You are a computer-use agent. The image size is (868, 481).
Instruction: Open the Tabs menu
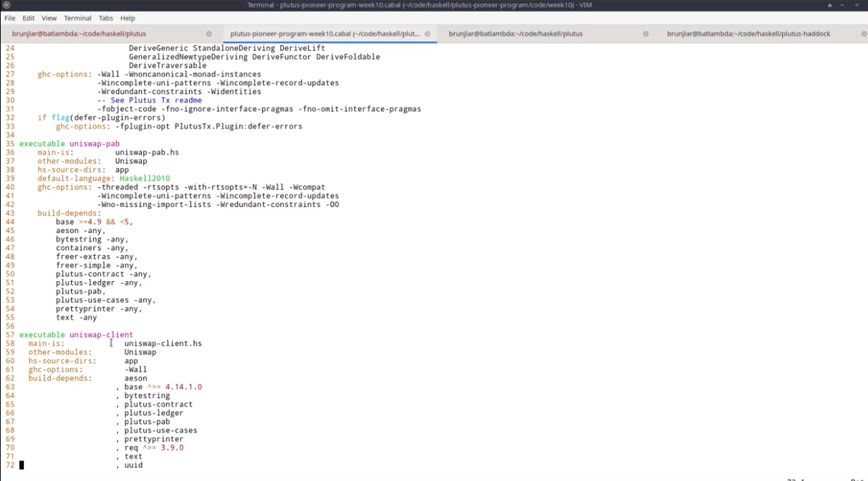coord(106,18)
